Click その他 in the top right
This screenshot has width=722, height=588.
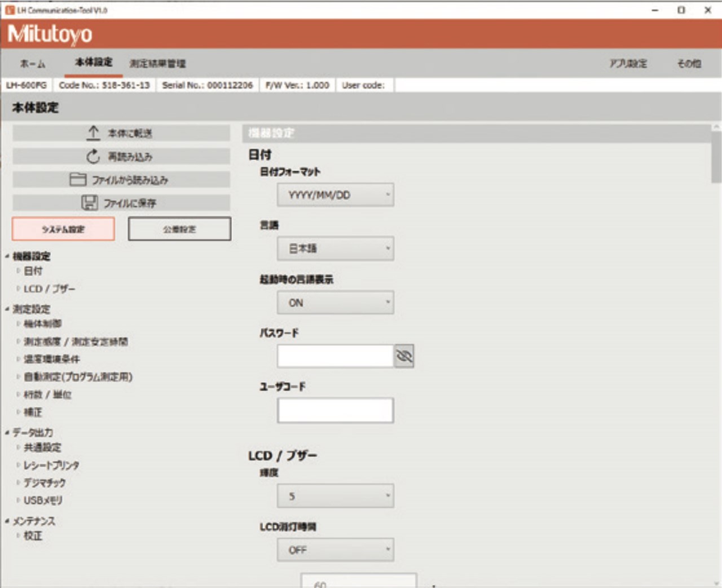point(689,63)
